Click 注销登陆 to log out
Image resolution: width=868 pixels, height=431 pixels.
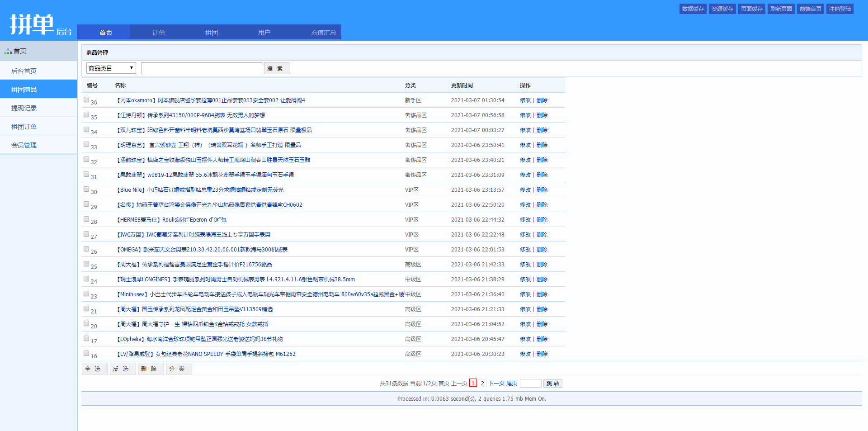click(840, 9)
